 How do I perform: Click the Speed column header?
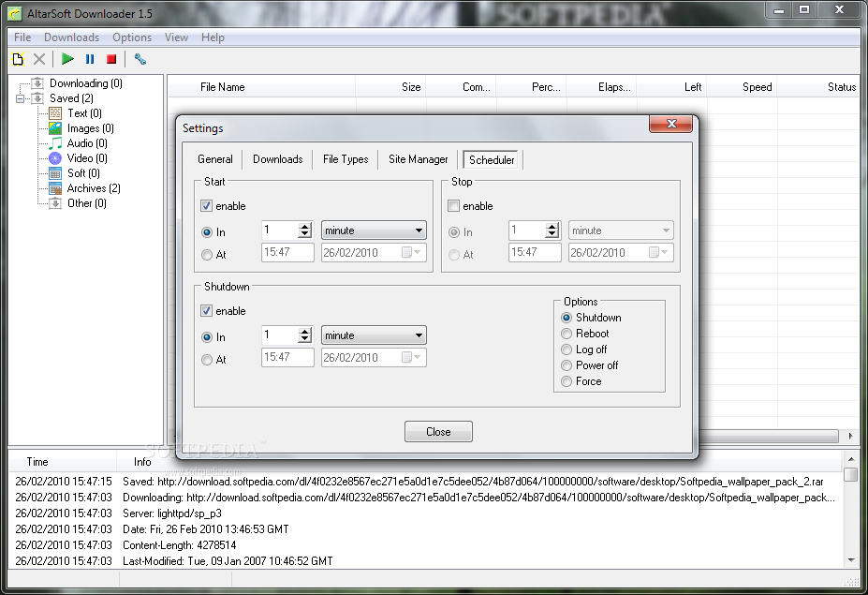coord(742,87)
